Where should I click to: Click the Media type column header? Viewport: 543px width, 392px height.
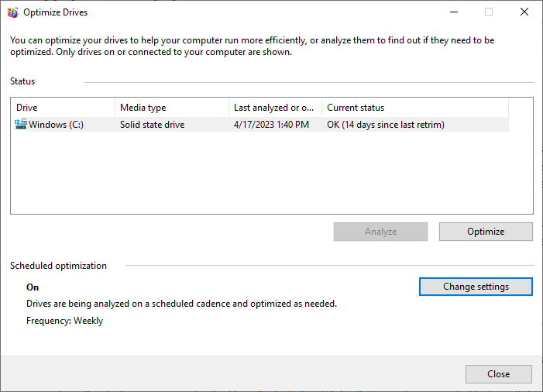click(170, 108)
